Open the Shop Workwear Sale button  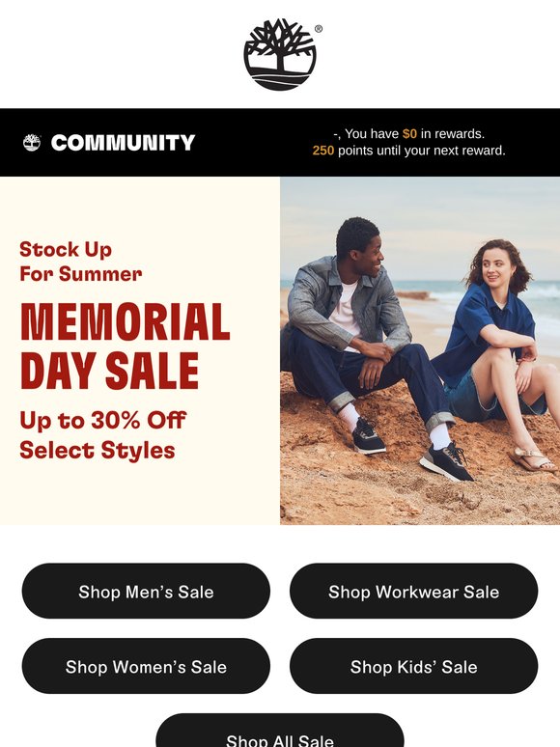(x=413, y=592)
